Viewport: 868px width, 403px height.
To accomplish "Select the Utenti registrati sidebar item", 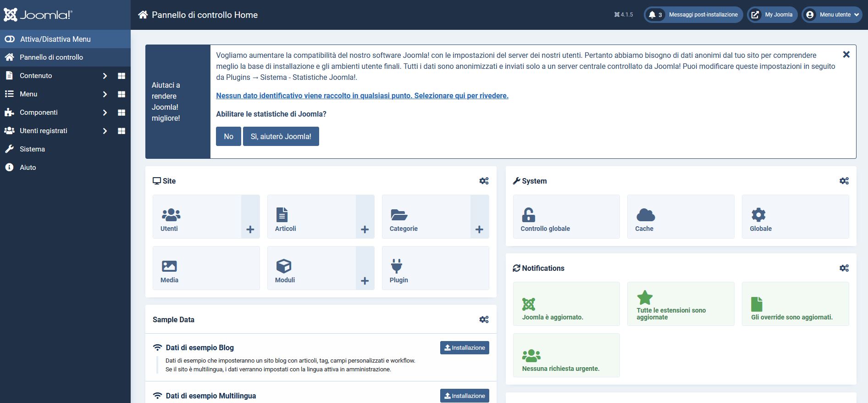I will pos(43,131).
